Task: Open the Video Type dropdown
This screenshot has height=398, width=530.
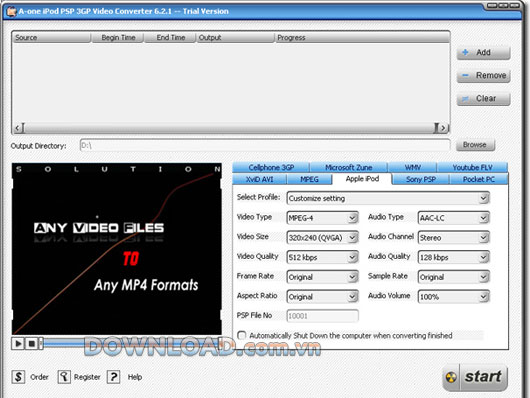Action: tap(322, 218)
